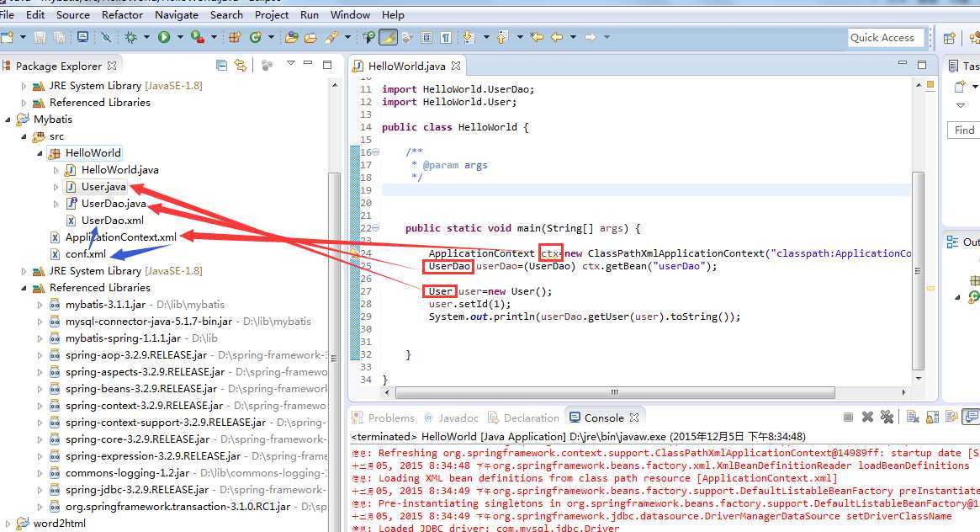Open Package Explorer view menu triangle

point(290,63)
